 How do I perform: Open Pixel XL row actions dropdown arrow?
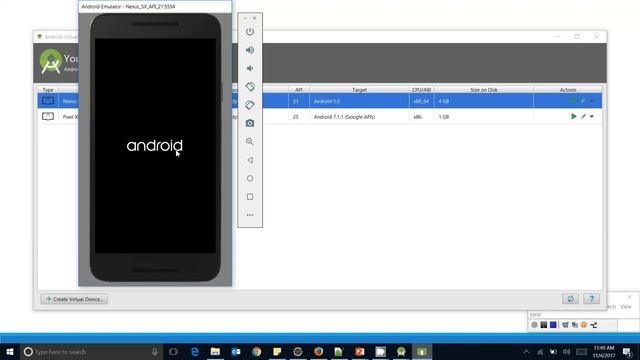592,116
